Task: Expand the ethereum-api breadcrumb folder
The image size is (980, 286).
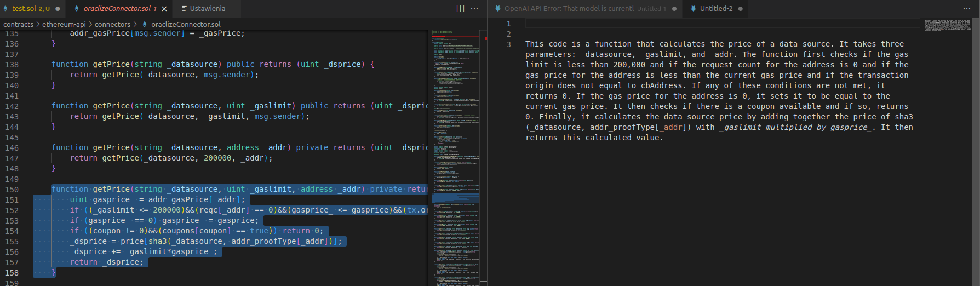Action: (x=64, y=25)
